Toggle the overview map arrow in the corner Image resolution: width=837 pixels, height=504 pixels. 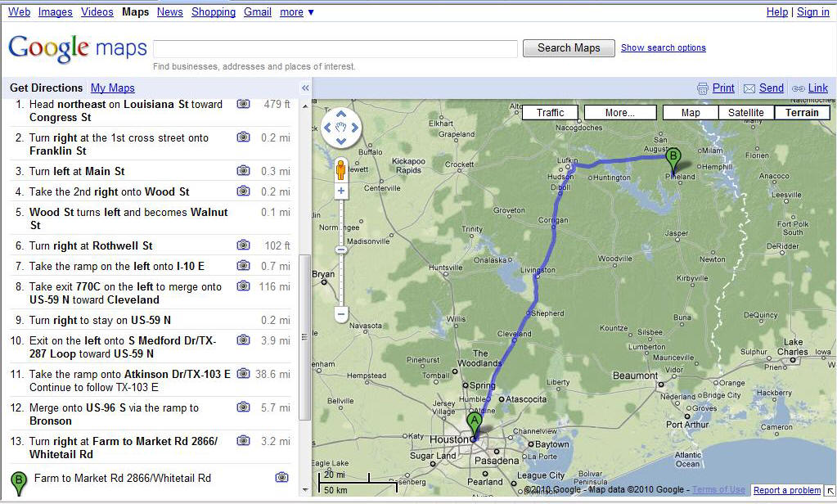click(x=830, y=490)
